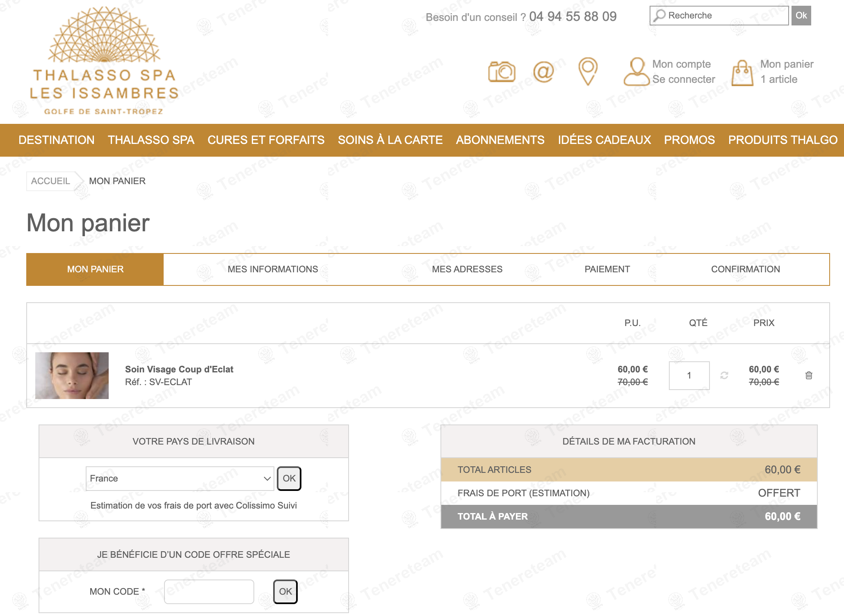Screen dimensions: 844x616
Task: Click the MON PANIER breadcrumb text
Action: [117, 181]
